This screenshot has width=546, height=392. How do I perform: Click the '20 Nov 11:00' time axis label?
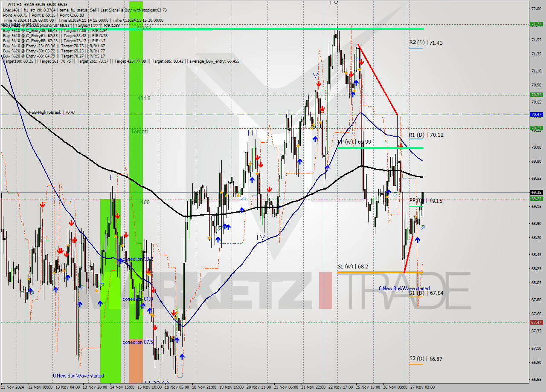pos(259,388)
